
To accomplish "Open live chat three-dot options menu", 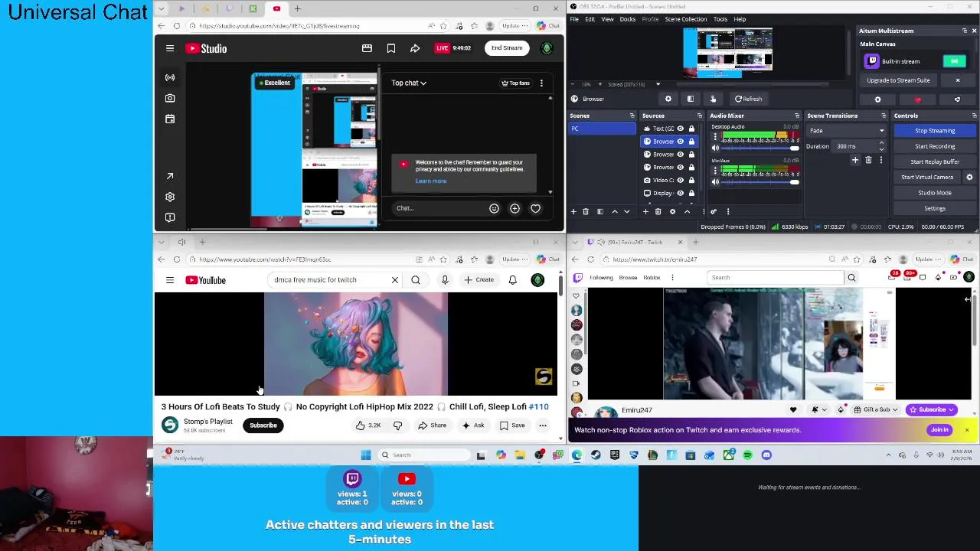I will 541,83.
